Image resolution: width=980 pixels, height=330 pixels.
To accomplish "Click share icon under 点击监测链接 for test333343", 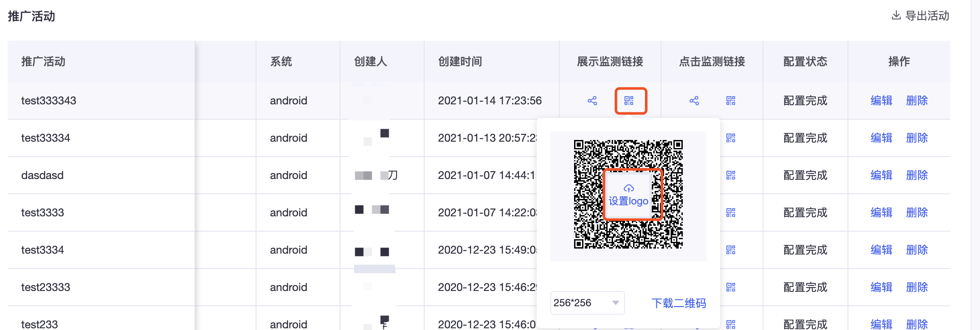I will coord(694,101).
